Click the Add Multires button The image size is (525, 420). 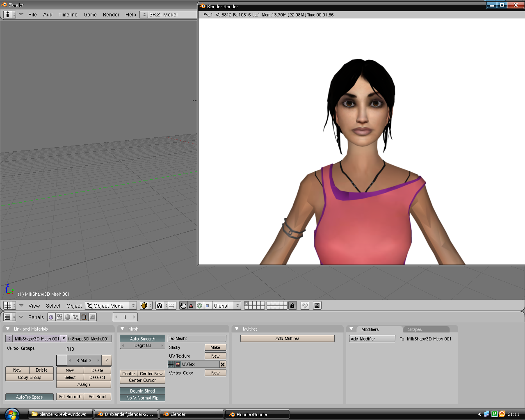pos(287,338)
